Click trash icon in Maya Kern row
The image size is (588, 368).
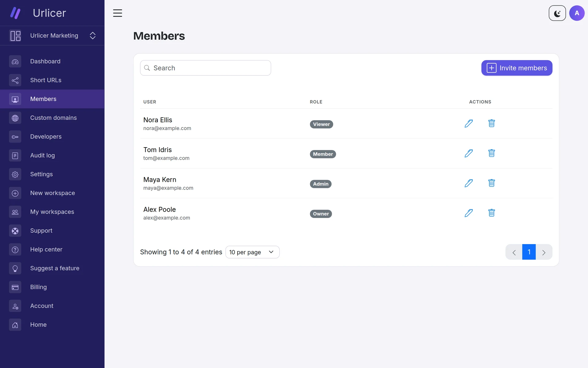point(492,183)
